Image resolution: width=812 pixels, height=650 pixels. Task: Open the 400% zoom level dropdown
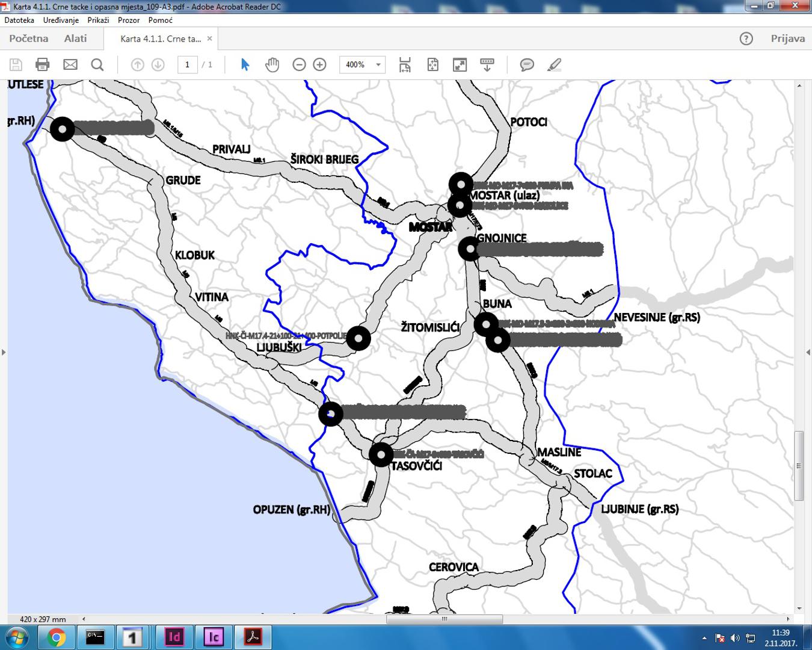(x=378, y=64)
